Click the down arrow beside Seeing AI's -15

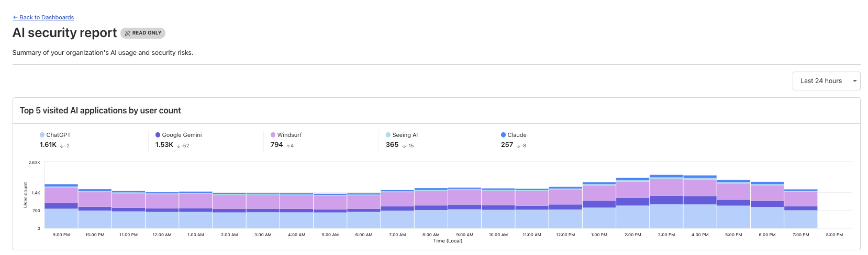tap(404, 146)
